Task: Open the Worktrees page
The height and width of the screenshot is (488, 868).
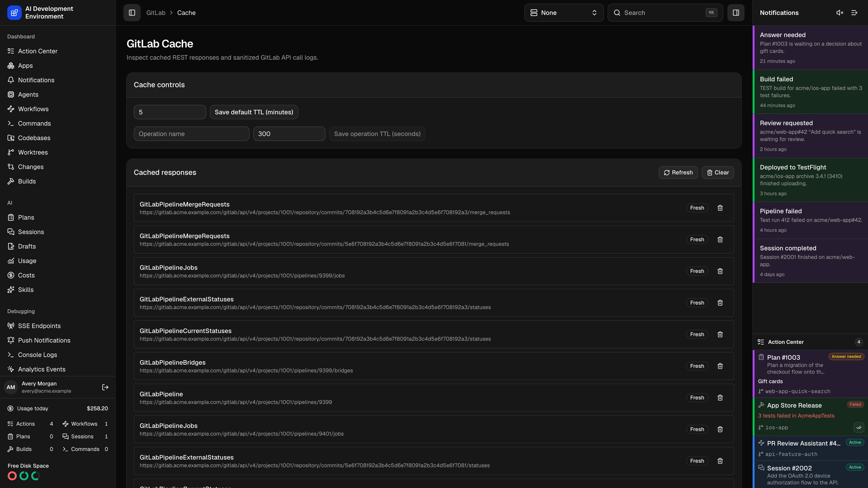Action: pyautogui.click(x=58, y=152)
